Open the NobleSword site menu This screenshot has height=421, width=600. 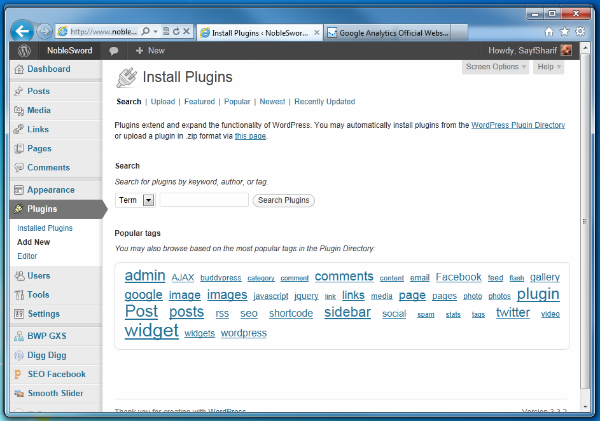coord(70,51)
